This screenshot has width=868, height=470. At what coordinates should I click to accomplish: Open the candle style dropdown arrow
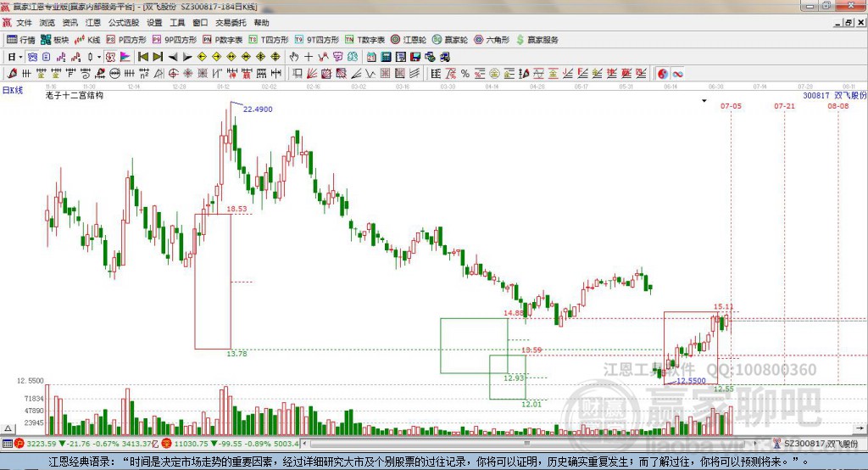[x=99, y=57]
